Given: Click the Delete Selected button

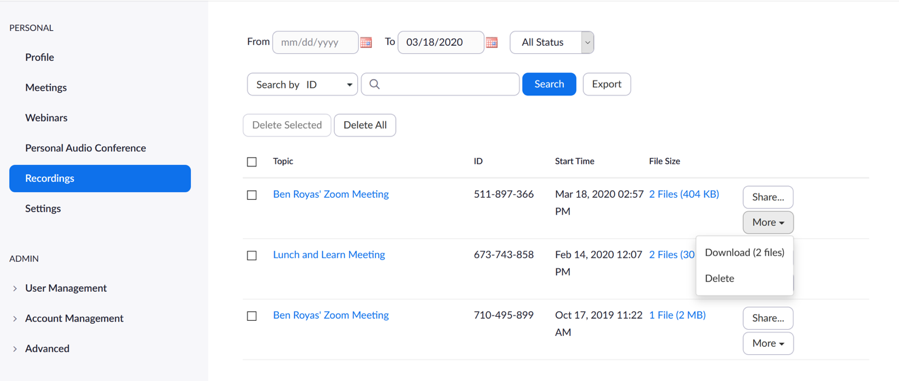Looking at the screenshot, I should (287, 125).
